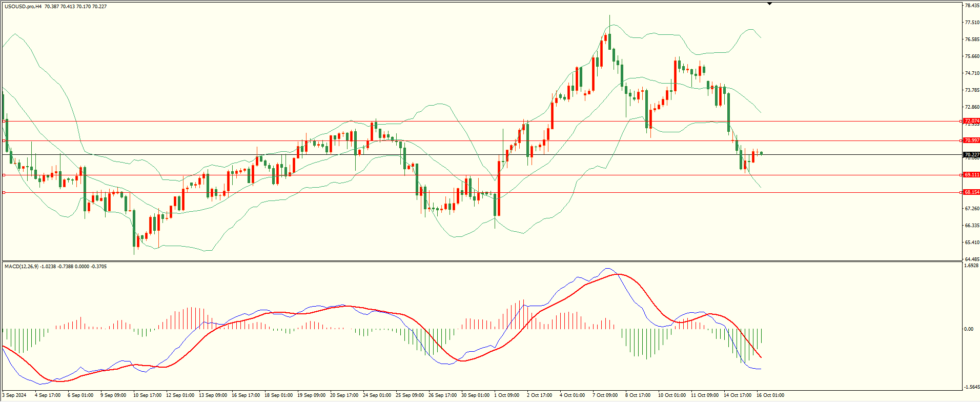
Task: Click the red 68.154 price tag
Action: tap(971, 192)
